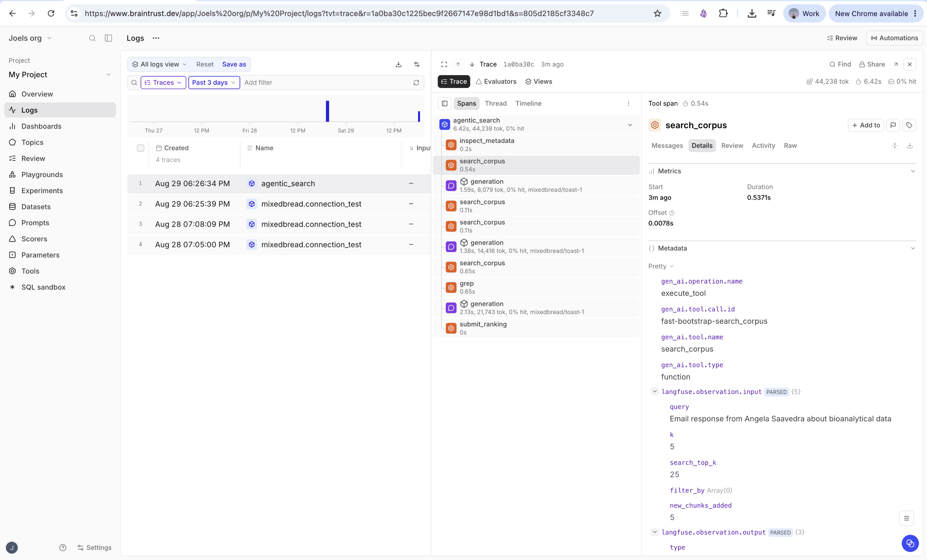Toggle span tree layout panel icon
927x560 pixels.
point(445,103)
